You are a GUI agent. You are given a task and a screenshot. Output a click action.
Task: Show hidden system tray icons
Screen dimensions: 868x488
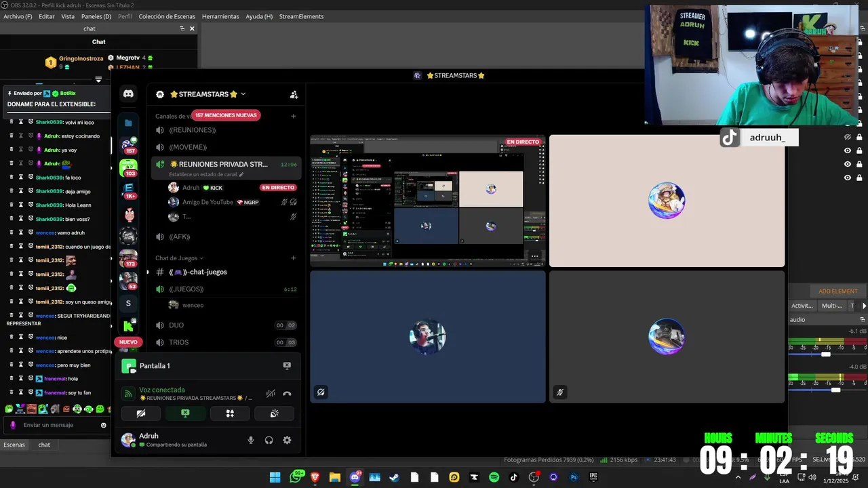(x=738, y=477)
